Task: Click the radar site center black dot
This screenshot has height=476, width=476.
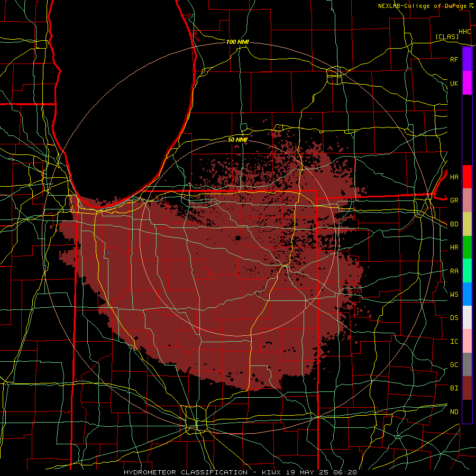Action: (237, 238)
